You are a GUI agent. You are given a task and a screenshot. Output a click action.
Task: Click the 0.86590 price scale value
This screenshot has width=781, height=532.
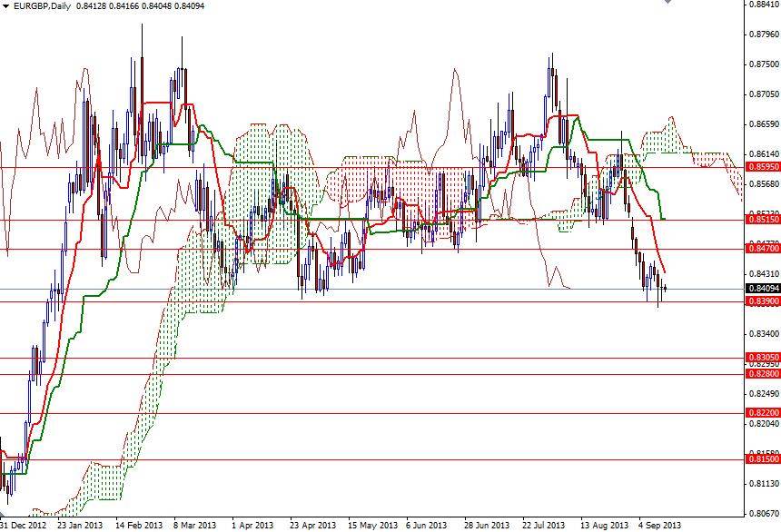[x=764, y=124]
